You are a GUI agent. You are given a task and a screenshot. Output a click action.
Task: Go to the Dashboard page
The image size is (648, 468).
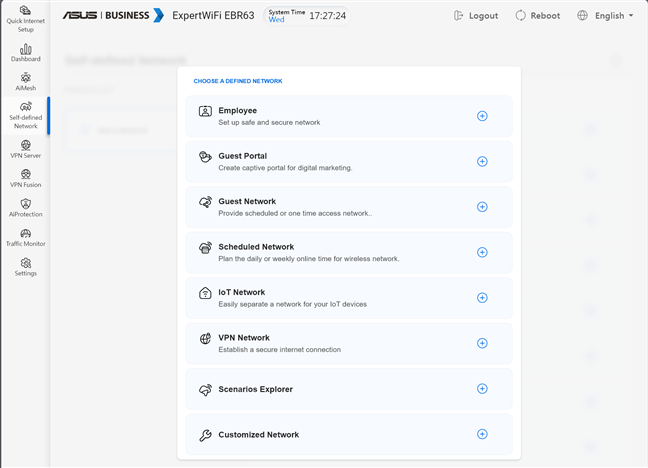point(25,53)
